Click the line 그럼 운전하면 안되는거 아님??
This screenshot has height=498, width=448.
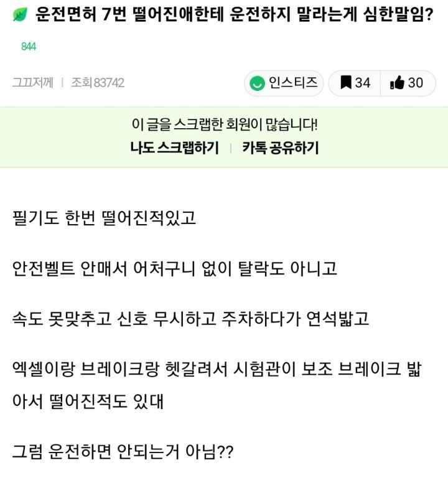click(123, 451)
